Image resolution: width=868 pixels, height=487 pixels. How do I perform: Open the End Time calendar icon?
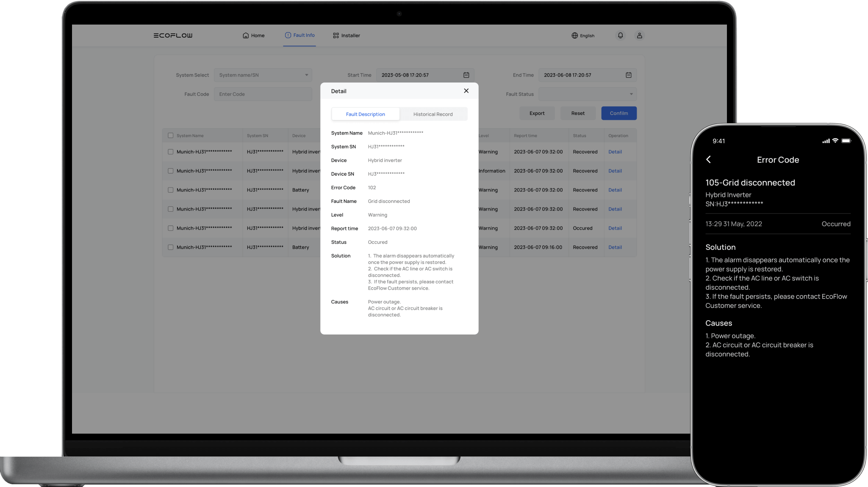628,75
